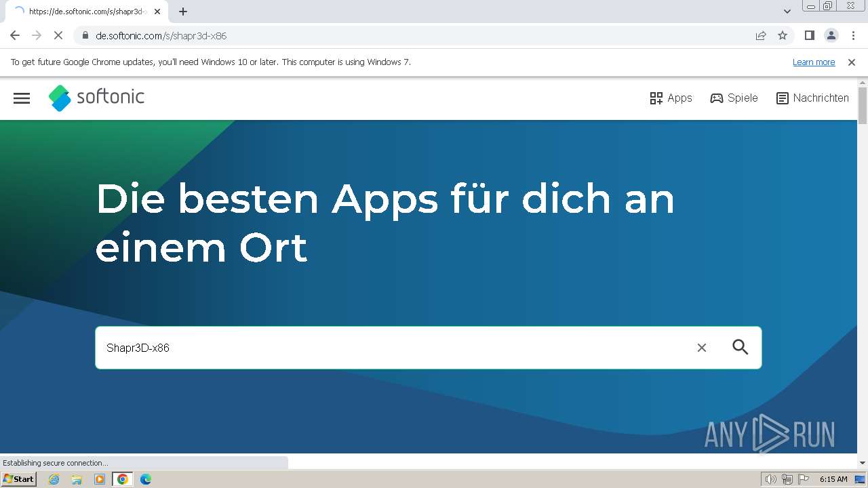This screenshot has height=488, width=868.
Task: Bookmark this tab with star
Action: point(783,35)
